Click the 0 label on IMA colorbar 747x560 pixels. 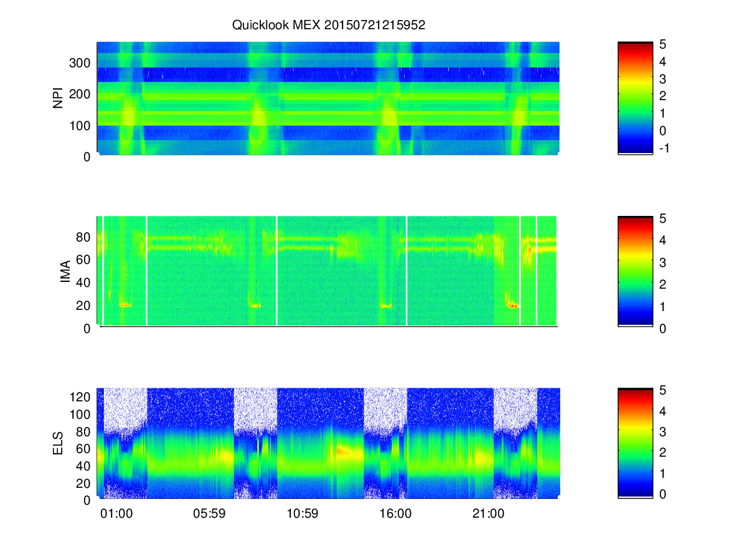pyautogui.click(x=663, y=328)
